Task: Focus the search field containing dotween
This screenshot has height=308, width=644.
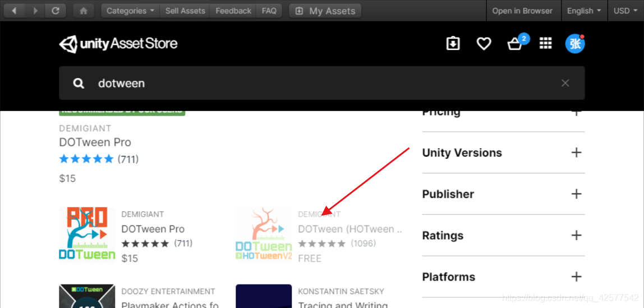Action: [x=321, y=83]
